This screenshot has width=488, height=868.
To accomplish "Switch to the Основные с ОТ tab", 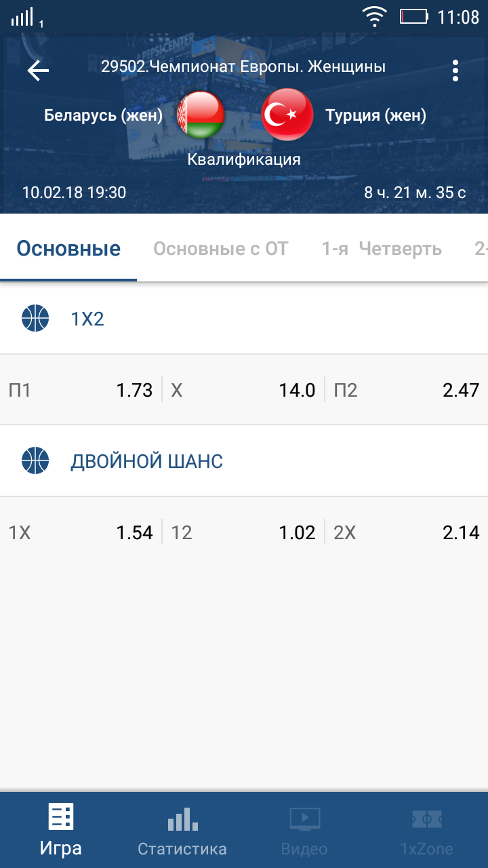I will [220, 249].
